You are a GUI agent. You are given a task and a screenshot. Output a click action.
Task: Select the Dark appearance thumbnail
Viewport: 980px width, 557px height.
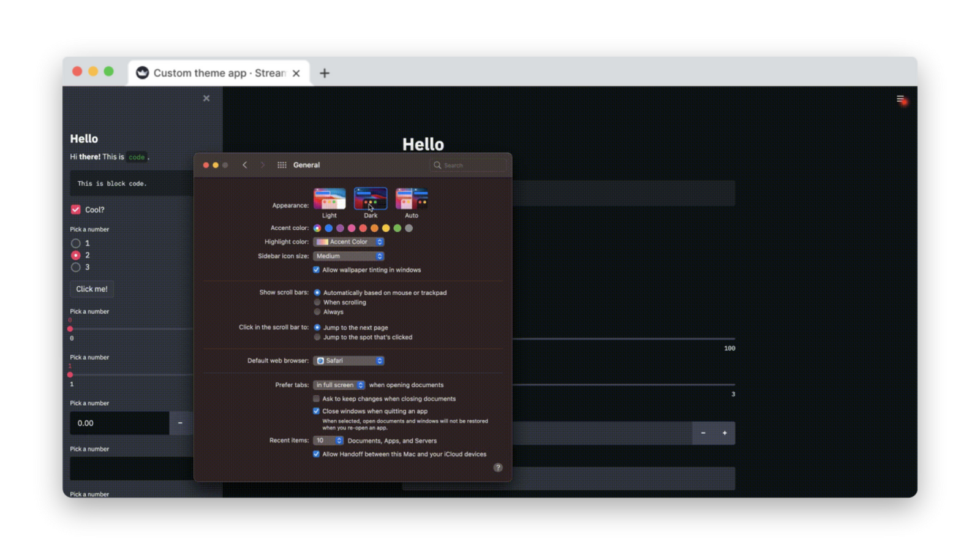370,198
